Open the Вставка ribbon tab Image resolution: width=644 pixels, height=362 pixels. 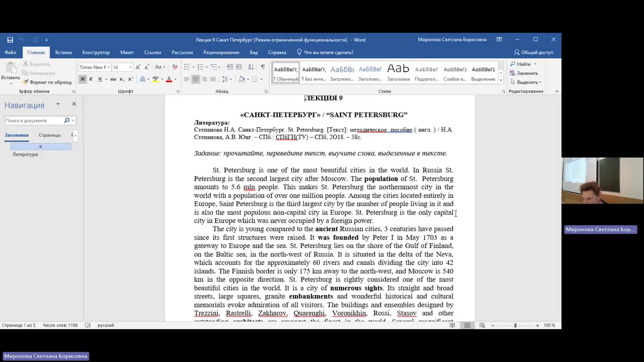pyautogui.click(x=63, y=52)
